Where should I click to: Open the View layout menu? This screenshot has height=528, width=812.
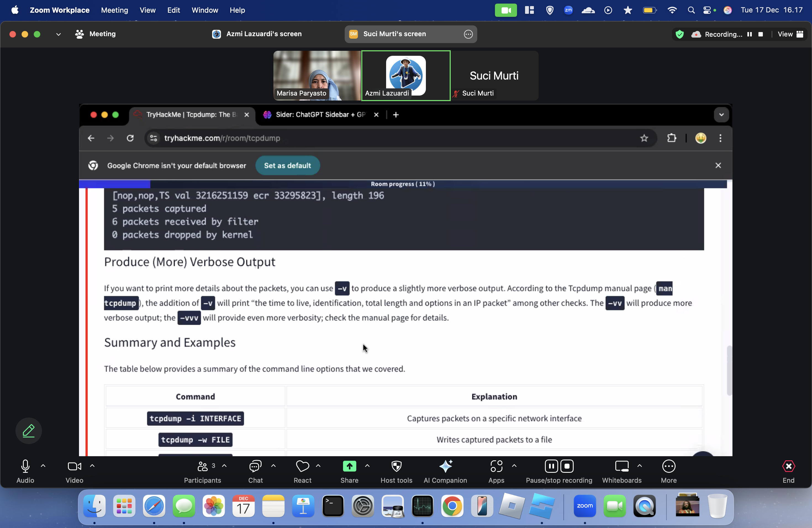click(790, 34)
